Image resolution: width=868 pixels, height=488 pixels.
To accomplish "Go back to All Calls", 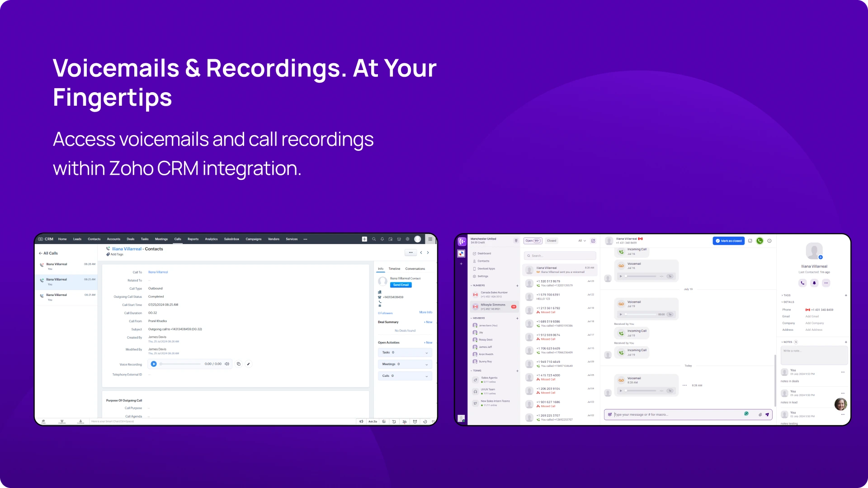I will point(48,253).
